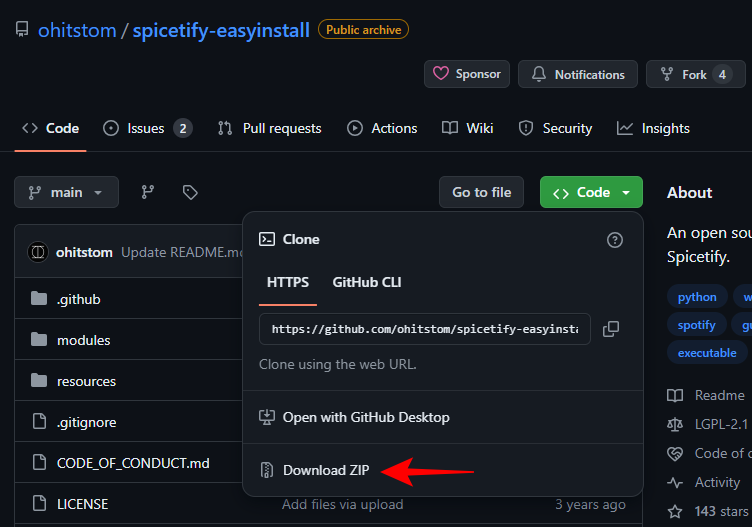Open the LICENSE file
The height and width of the screenshot is (527, 752).
coord(82,504)
